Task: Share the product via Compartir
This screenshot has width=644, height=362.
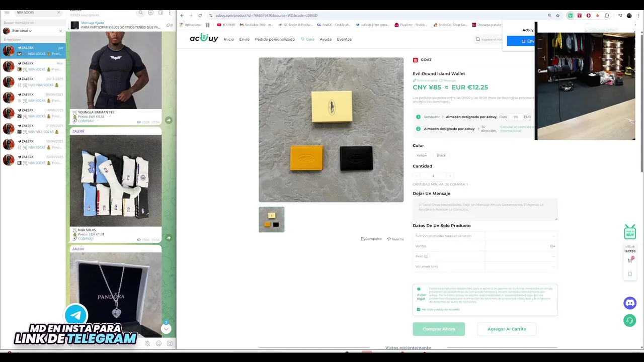Action: 371,239
